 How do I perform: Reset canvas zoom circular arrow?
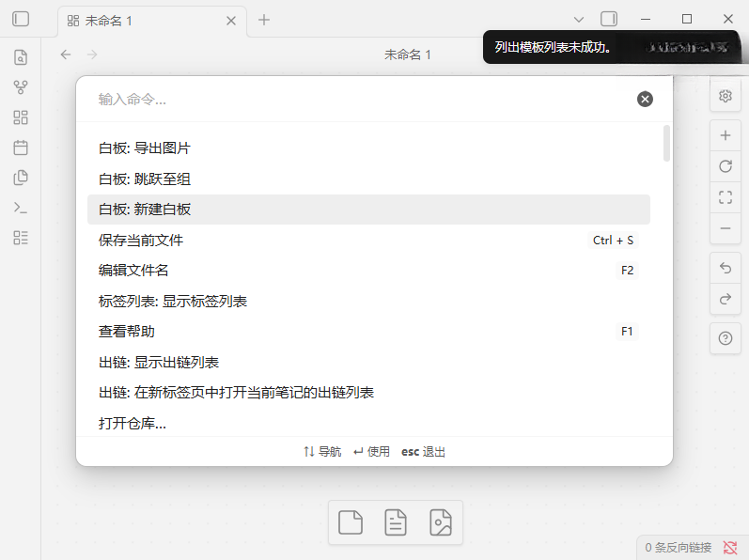726,166
